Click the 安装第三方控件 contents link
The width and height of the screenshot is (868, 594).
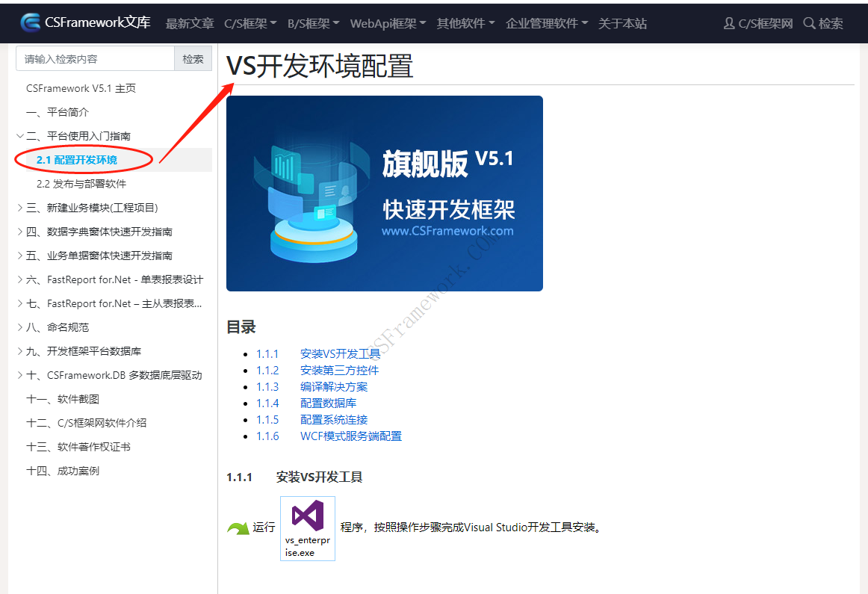click(x=339, y=371)
